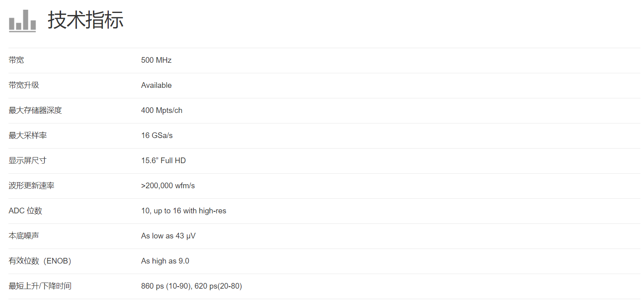644x302 pixels.
Task: Click the bar chart icon beside 技术指标
Action: 22,20
